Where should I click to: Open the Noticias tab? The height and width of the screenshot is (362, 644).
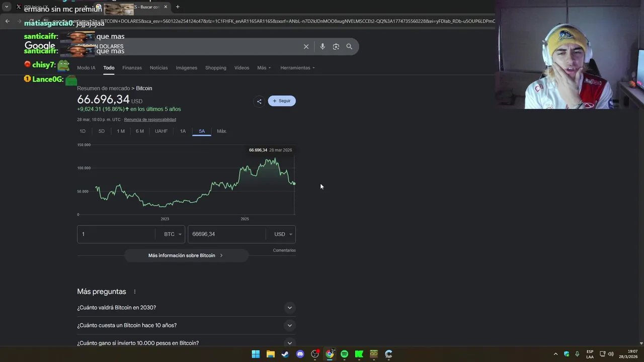click(158, 68)
